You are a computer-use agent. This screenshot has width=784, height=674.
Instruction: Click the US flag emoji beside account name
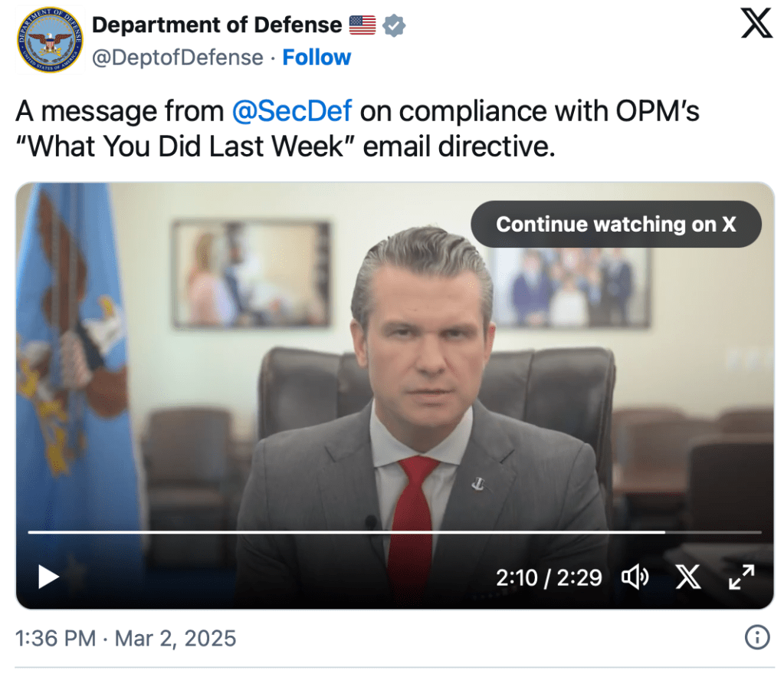(x=362, y=25)
